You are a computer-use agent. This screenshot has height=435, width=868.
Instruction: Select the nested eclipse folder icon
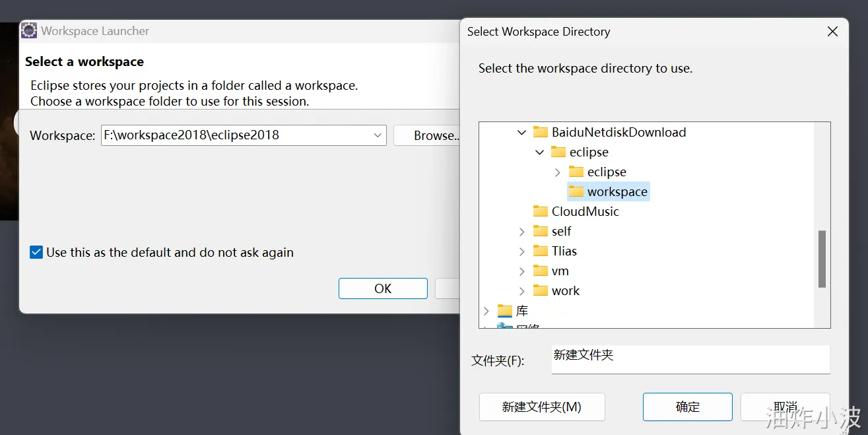pos(576,172)
